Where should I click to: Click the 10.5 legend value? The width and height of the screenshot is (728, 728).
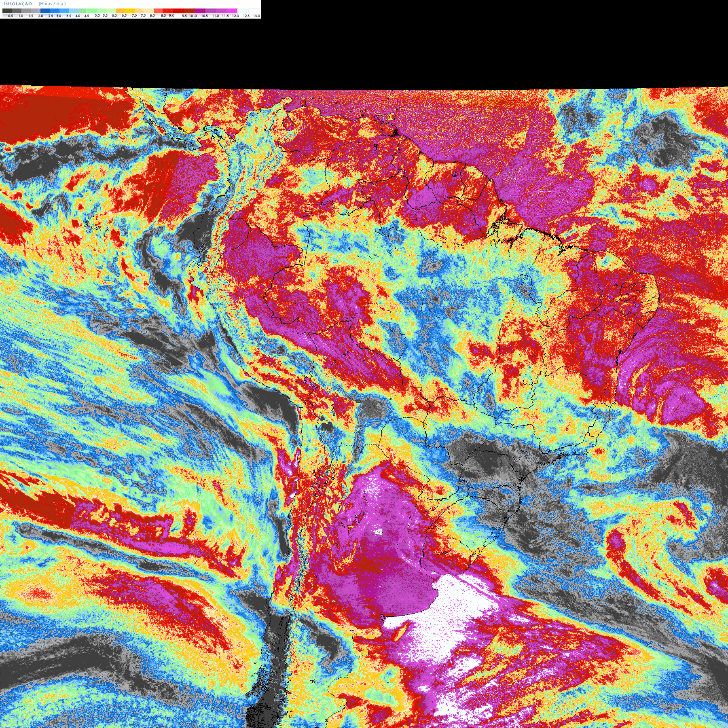point(205,16)
